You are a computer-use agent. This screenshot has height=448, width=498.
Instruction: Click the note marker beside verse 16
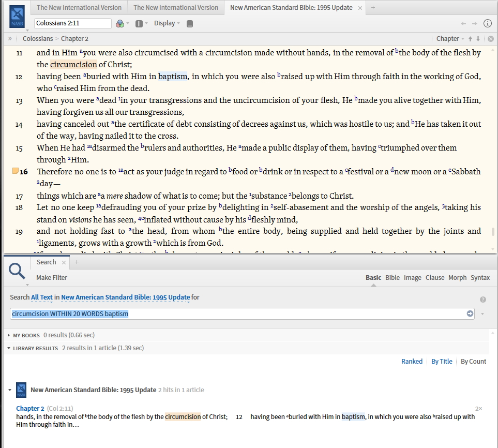[x=15, y=171]
